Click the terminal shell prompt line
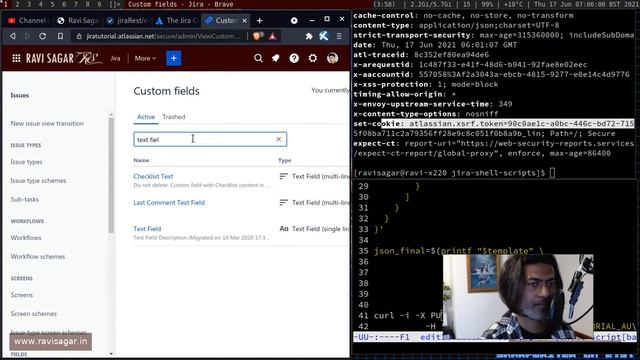Image resolution: width=640 pixels, height=360 pixels. (x=454, y=173)
